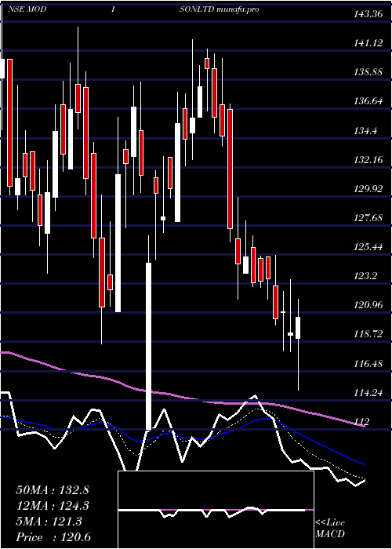This screenshot has height=549, width=392.
Task: Click the 132.16 price axis label
Action: (x=368, y=160)
